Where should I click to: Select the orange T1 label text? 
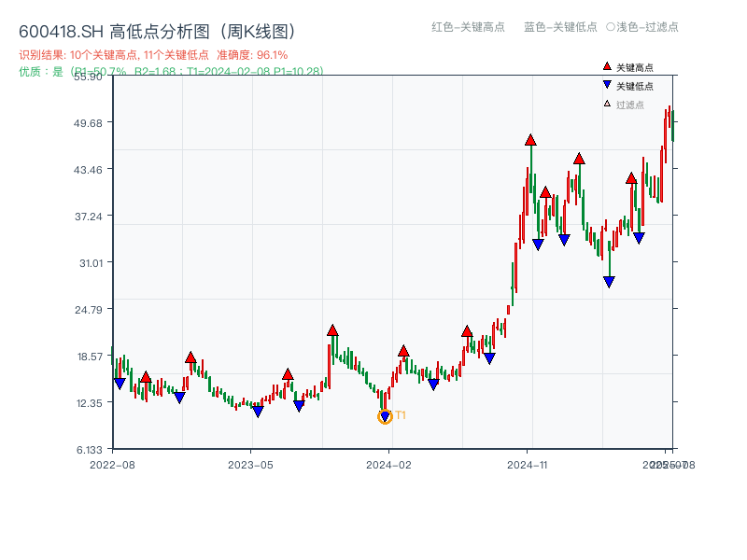coord(401,415)
